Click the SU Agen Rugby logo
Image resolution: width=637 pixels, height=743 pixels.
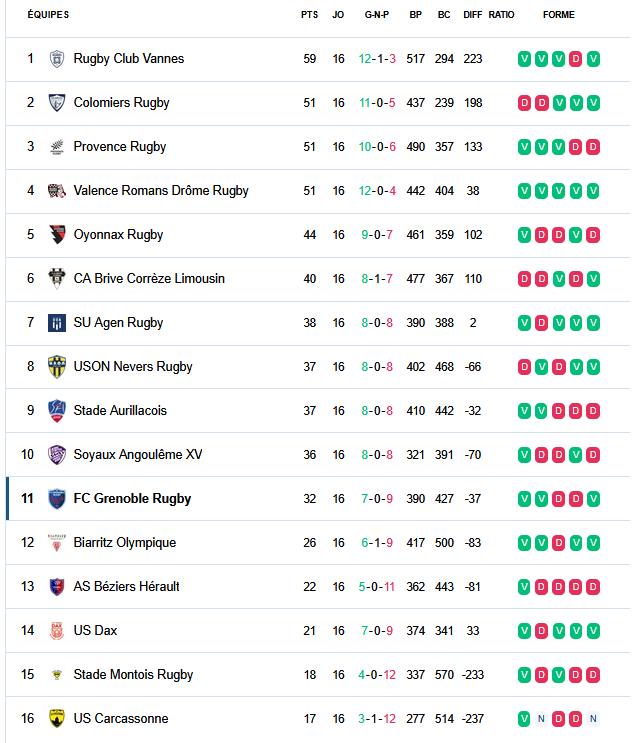click(x=57, y=323)
